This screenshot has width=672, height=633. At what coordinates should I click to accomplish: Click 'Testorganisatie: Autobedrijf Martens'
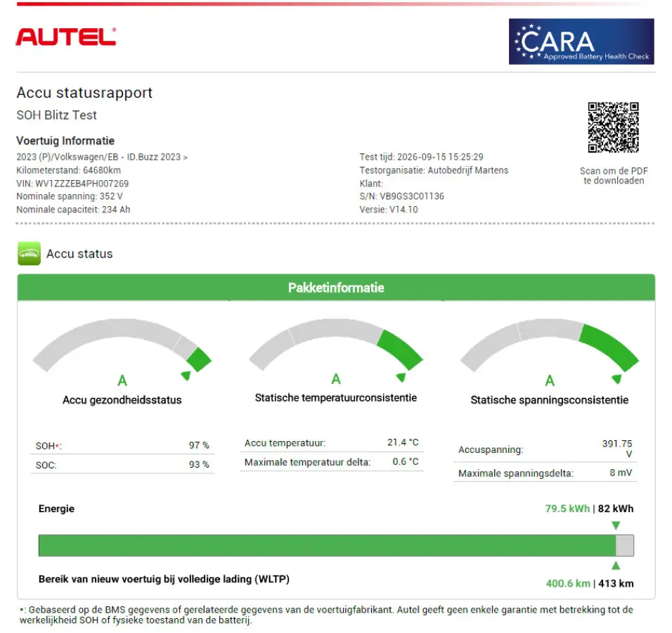tap(434, 170)
